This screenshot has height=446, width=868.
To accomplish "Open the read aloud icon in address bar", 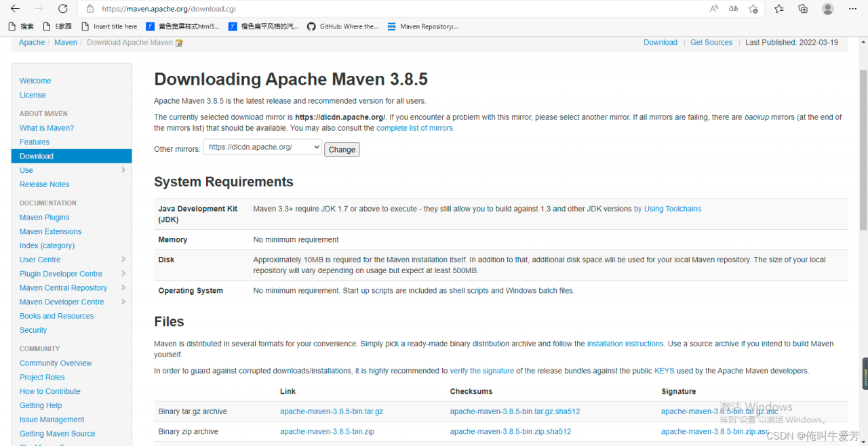I will (714, 9).
